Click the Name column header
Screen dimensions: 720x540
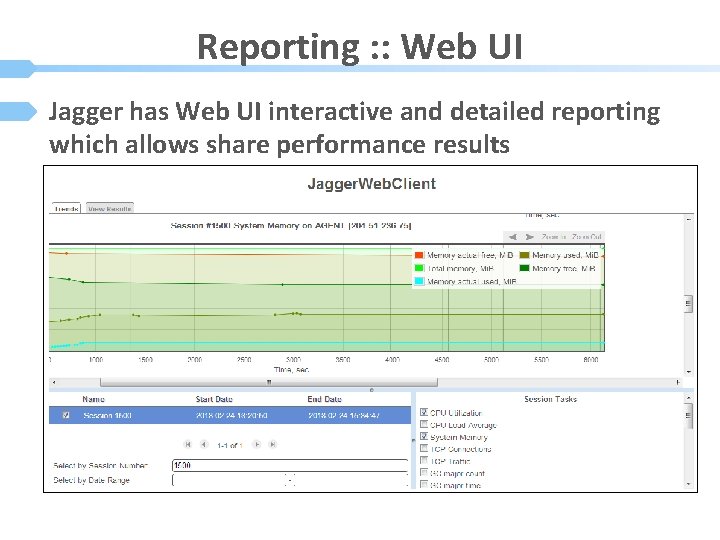[x=93, y=399]
